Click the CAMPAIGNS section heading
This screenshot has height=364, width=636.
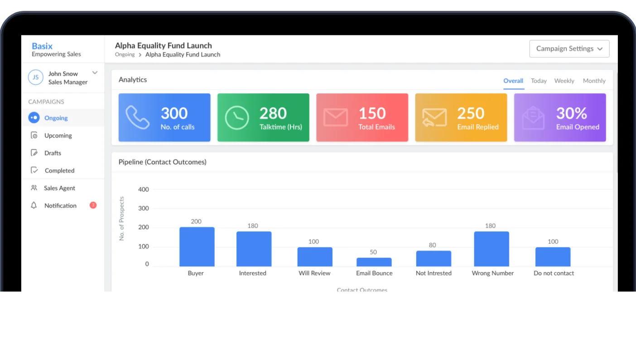(46, 102)
